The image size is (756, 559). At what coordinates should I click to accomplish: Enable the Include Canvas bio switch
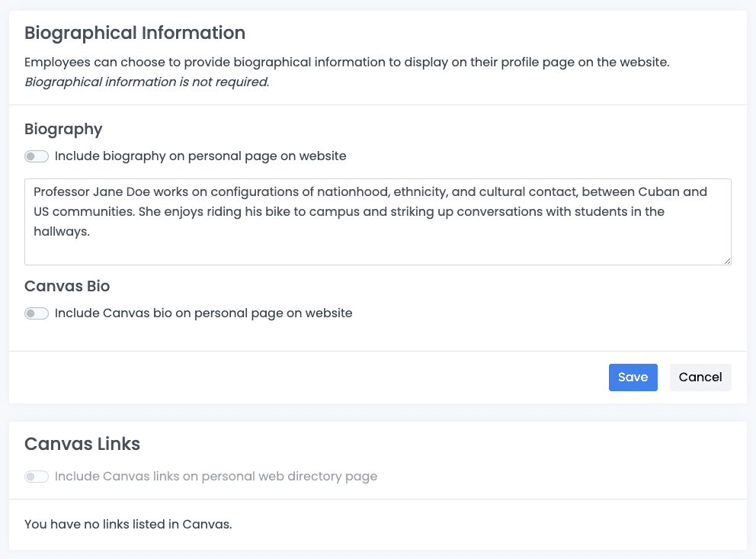[x=37, y=313]
